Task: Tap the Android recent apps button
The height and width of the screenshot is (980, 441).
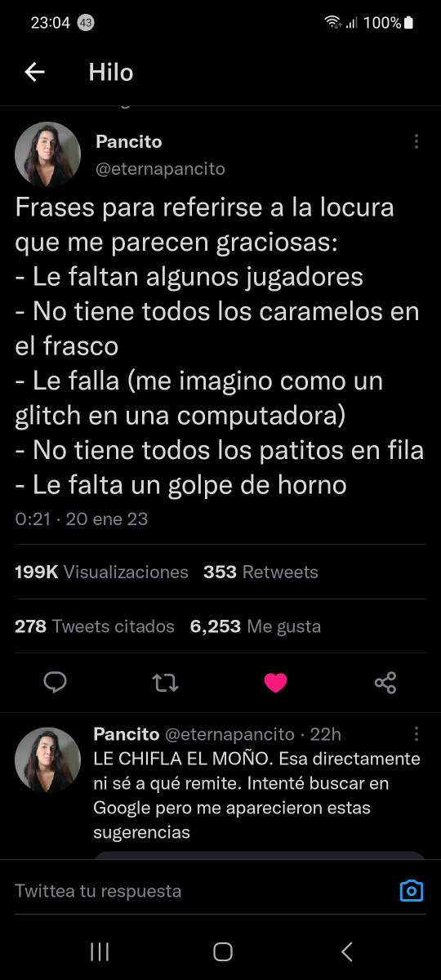Action: pyautogui.click(x=99, y=951)
